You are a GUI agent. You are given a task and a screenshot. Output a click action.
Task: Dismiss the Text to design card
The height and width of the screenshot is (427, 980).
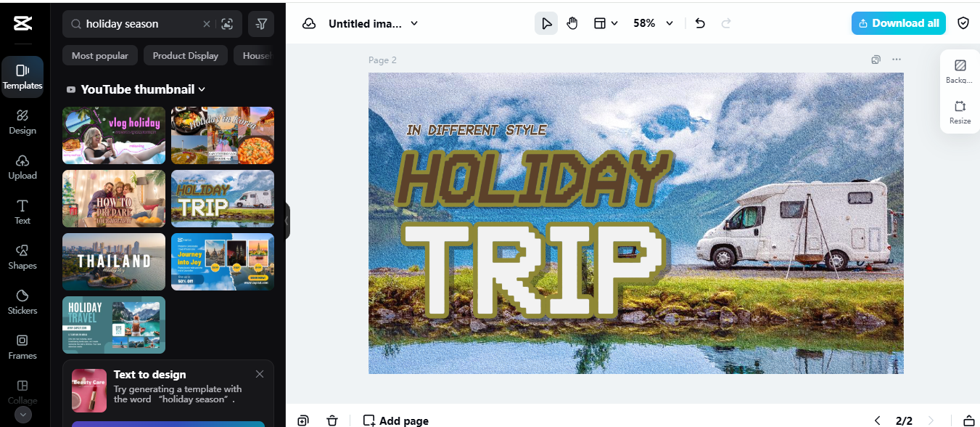(x=260, y=374)
